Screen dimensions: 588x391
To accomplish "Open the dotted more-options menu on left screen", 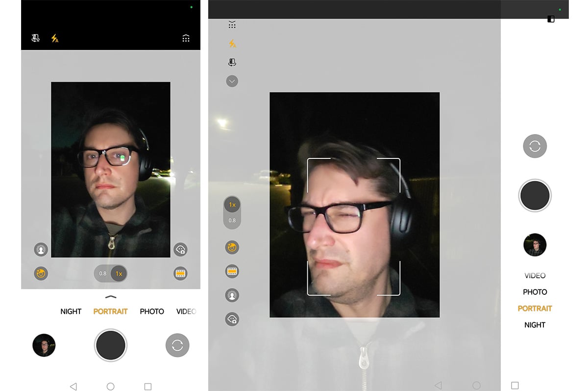I will (x=186, y=38).
